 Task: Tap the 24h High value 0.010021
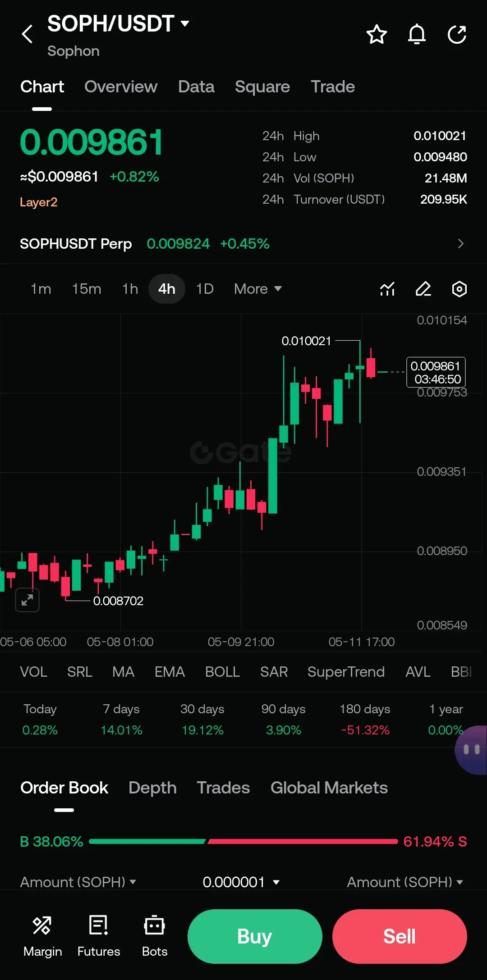click(x=440, y=136)
